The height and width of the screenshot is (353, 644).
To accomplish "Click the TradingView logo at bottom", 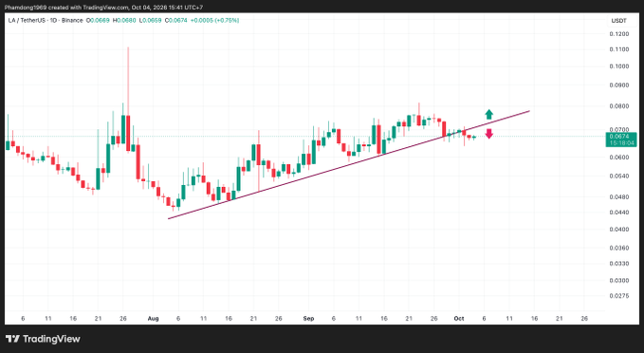I will point(43,339).
